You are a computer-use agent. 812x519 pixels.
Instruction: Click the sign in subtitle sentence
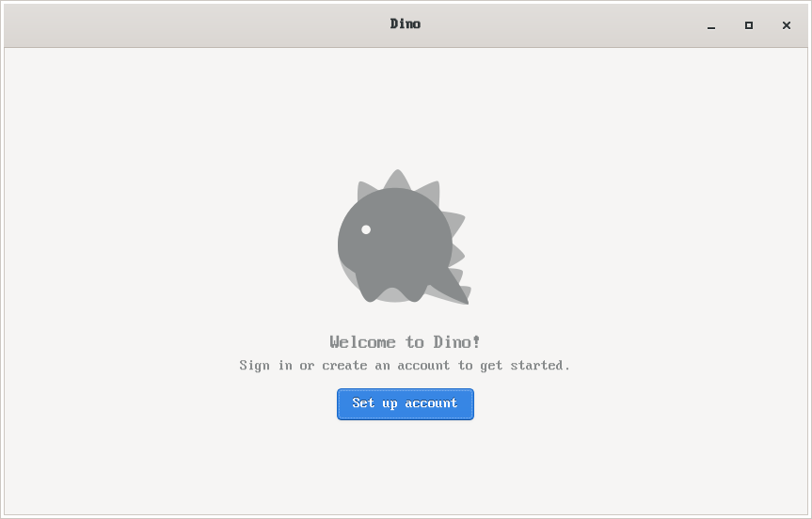point(405,366)
